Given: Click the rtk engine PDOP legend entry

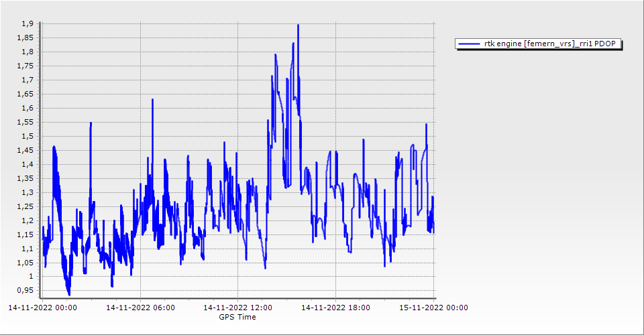Looking at the screenshot, I should (x=539, y=44).
